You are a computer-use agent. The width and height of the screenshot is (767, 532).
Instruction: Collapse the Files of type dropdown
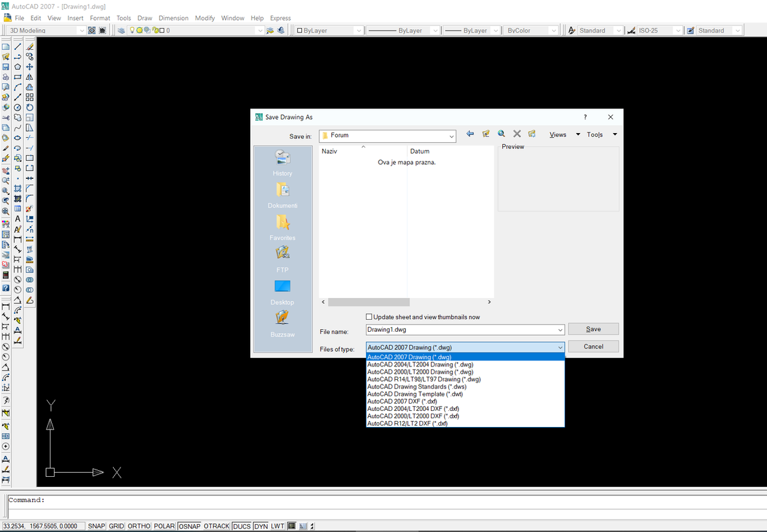click(560, 348)
